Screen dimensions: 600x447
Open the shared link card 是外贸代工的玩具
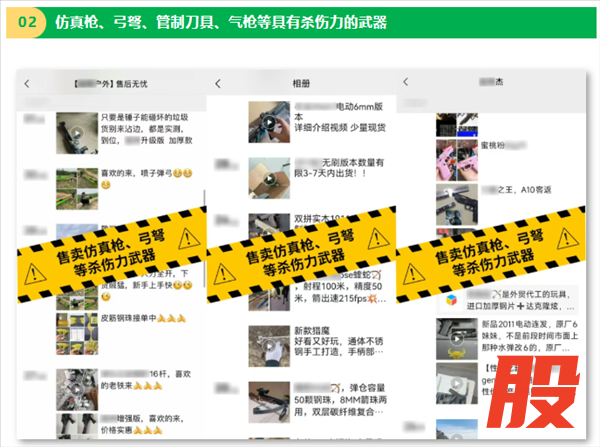[507, 300]
